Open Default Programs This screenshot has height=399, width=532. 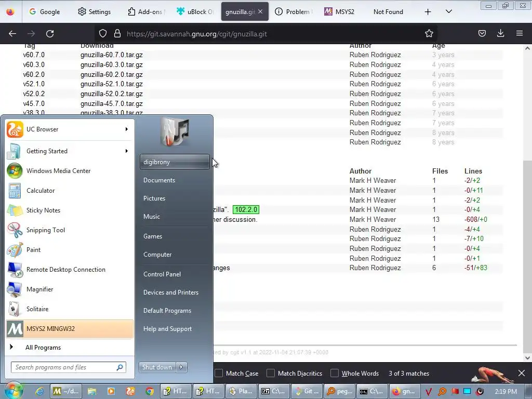coord(175,311)
